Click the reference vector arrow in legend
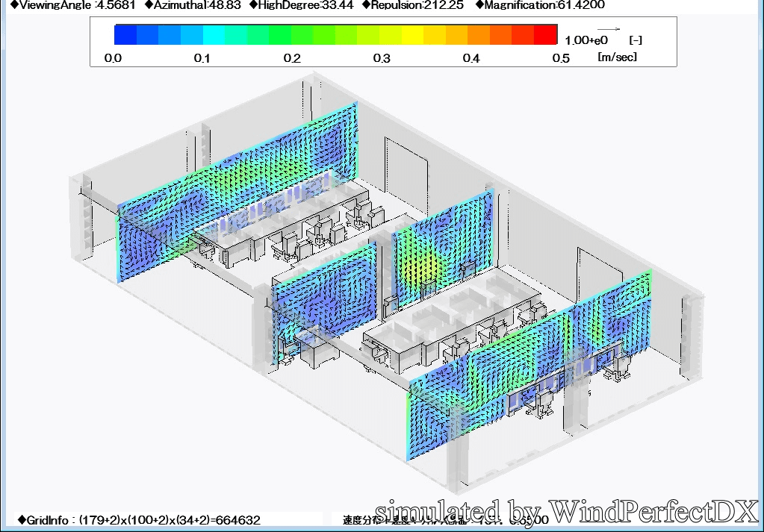Viewport: 764px width, 532px height. 608,29
